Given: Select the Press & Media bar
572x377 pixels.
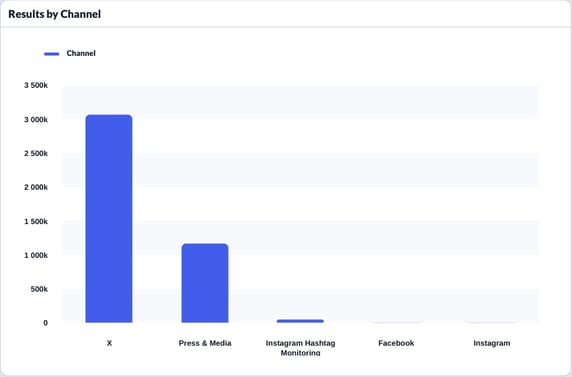Looking at the screenshot, I should coord(205,283).
